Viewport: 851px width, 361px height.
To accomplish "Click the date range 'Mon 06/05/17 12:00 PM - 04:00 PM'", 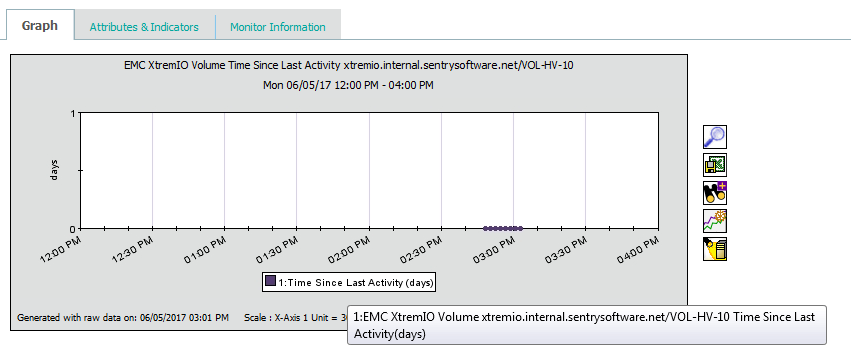I will pos(348,85).
